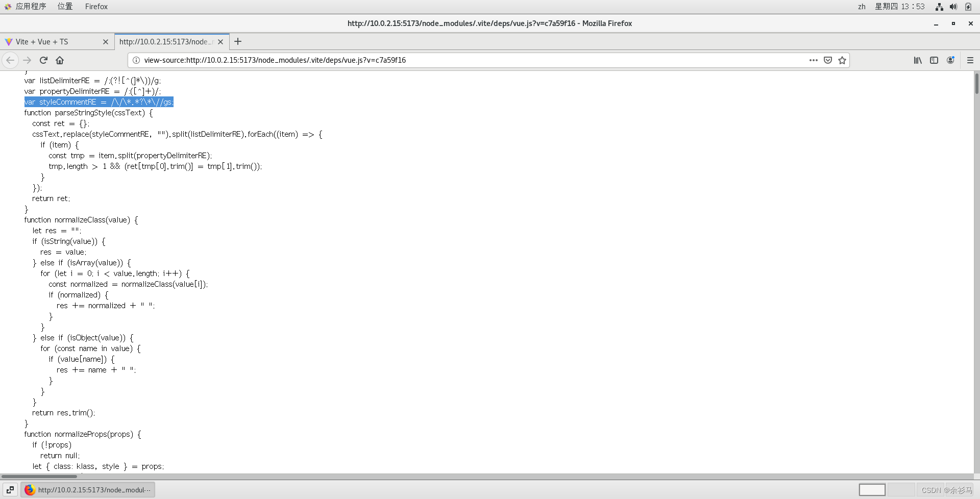This screenshot has width=980, height=499.
Task: Open a new tab with plus button
Action: pos(238,41)
